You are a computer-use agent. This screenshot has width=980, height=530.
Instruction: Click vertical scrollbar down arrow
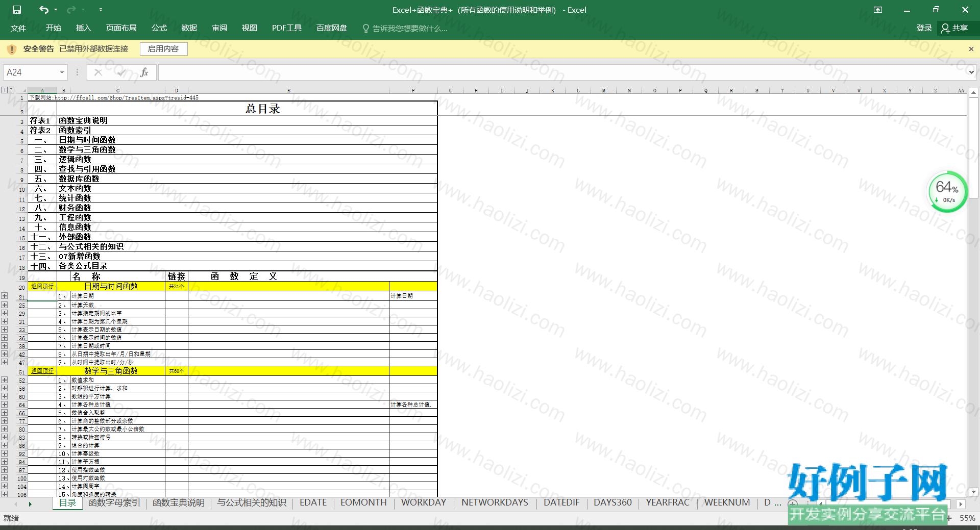pyautogui.click(x=973, y=492)
